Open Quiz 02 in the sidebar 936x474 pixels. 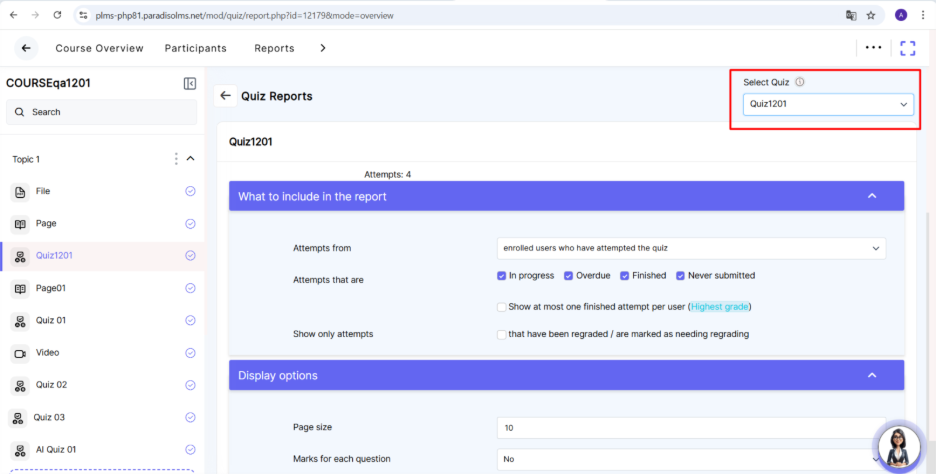51,385
